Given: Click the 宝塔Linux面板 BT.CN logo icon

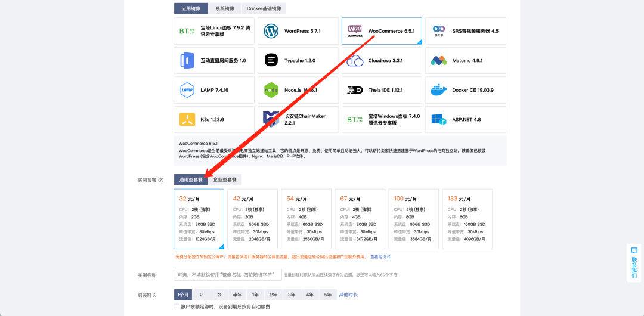Looking at the screenshot, I should point(187,31).
